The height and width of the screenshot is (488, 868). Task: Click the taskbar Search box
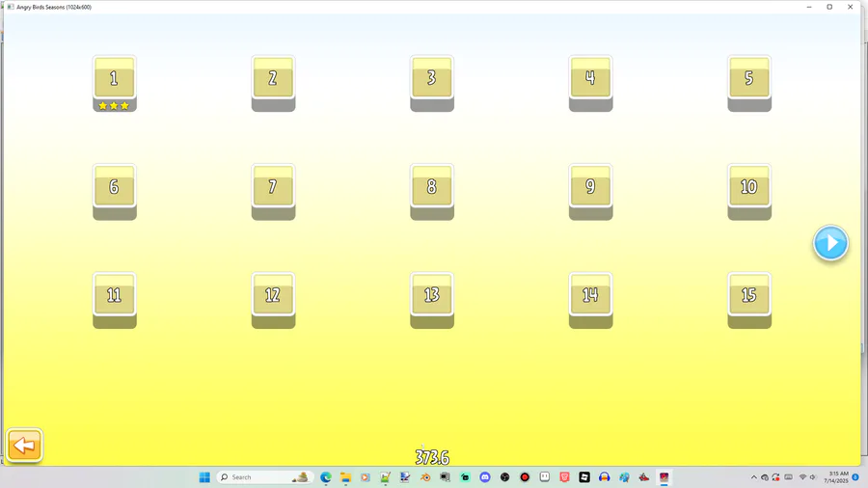pyautogui.click(x=264, y=477)
